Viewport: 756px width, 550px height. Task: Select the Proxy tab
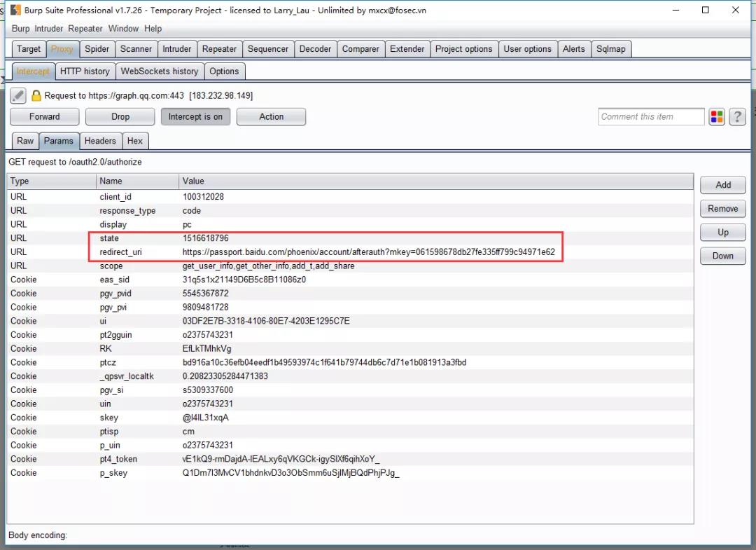62,49
